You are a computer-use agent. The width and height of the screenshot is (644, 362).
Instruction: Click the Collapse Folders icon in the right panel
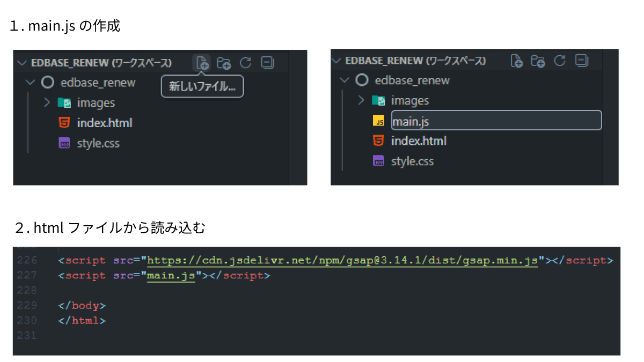tap(581, 61)
